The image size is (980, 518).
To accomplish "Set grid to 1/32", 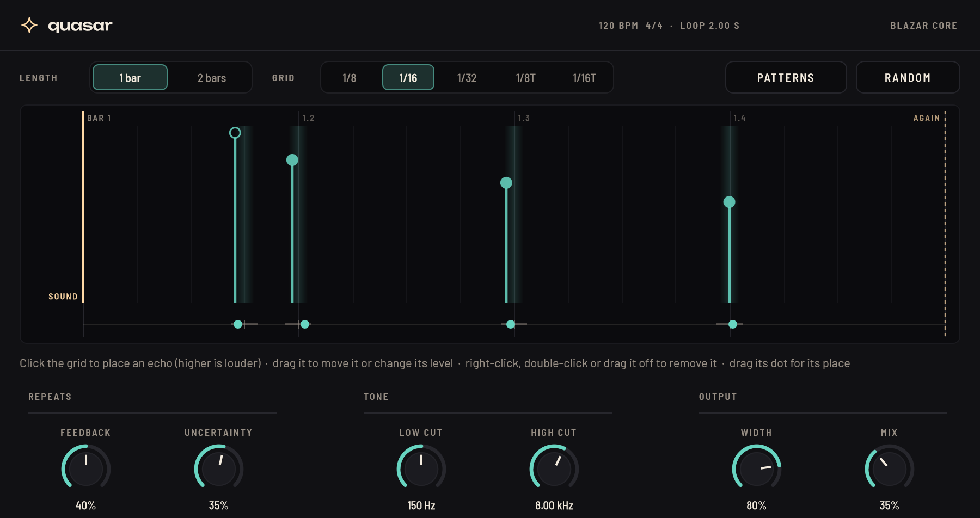I will click(x=467, y=77).
